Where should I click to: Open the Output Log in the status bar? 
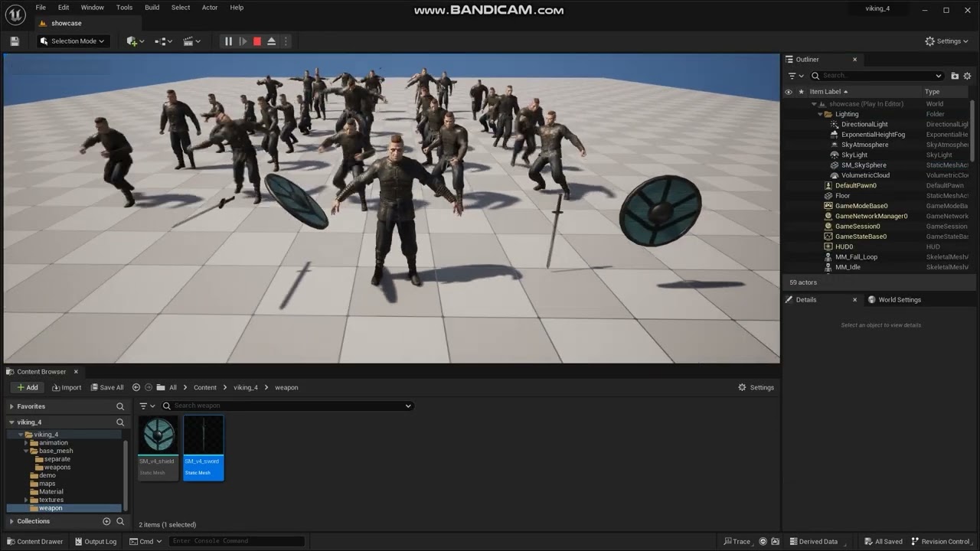pos(95,541)
